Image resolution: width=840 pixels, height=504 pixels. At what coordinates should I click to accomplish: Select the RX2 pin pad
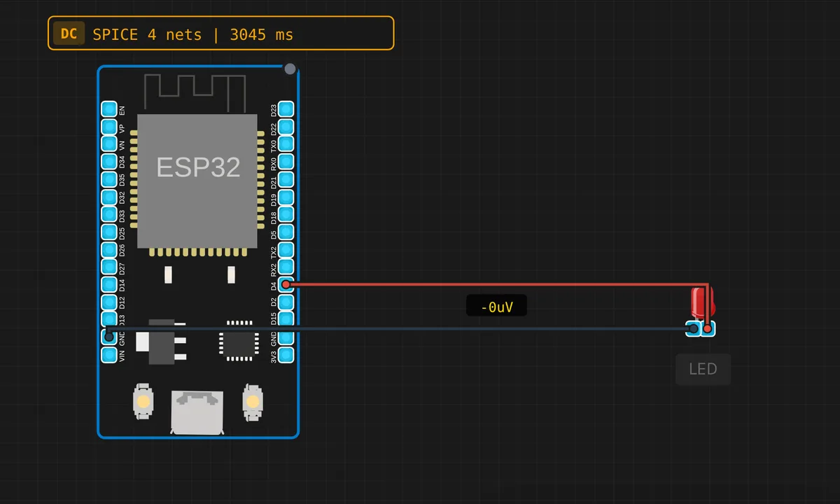(x=286, y=267)
